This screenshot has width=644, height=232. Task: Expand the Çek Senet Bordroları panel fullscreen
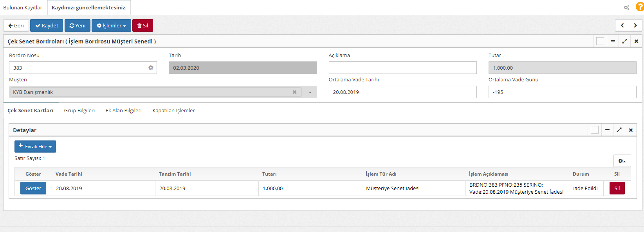click(624, 41)
